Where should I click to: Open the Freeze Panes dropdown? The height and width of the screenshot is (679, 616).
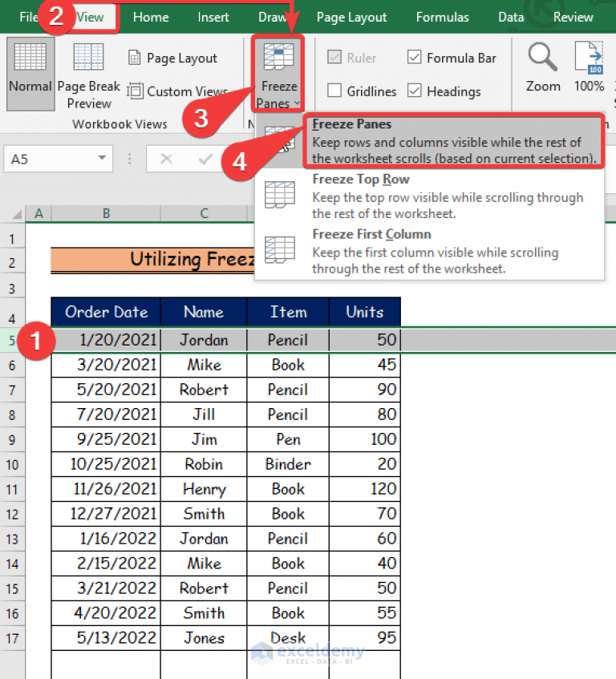pos(278,74)
